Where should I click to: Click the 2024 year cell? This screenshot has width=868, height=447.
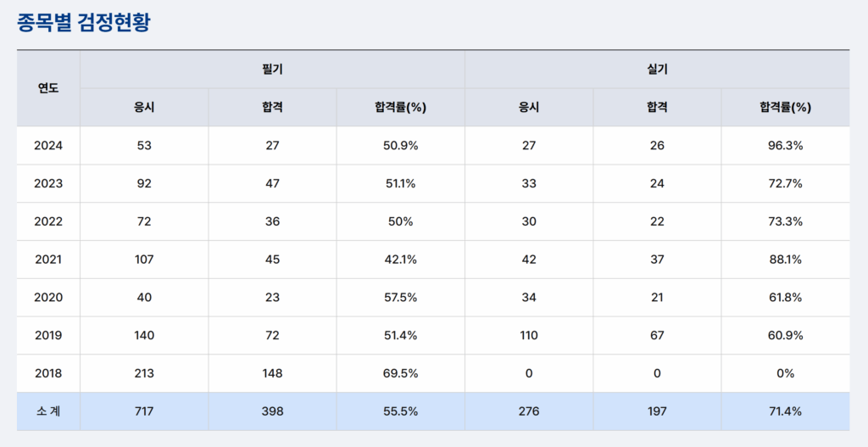pyautogui.click(x=48, y=145)
